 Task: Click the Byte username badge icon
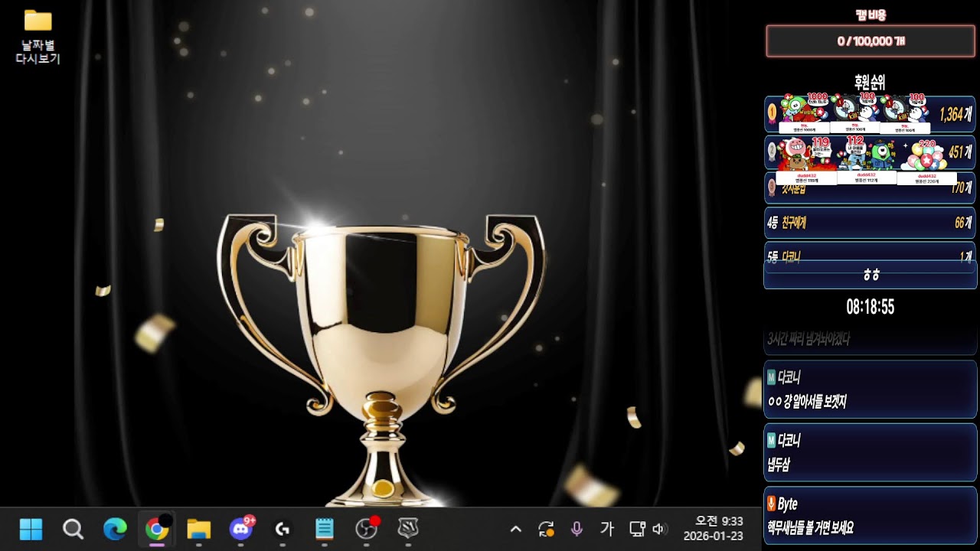click(771, 504)
